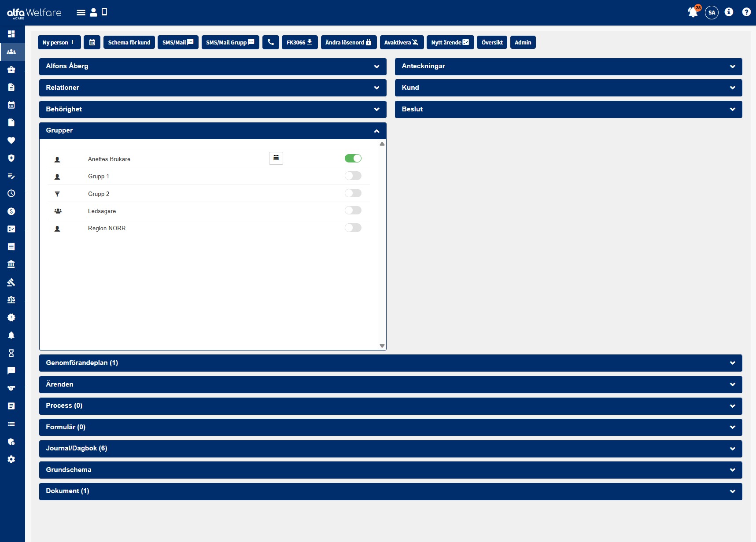756x542 pixels.
Task: Click the Ny person button
Action: point(59,42)
